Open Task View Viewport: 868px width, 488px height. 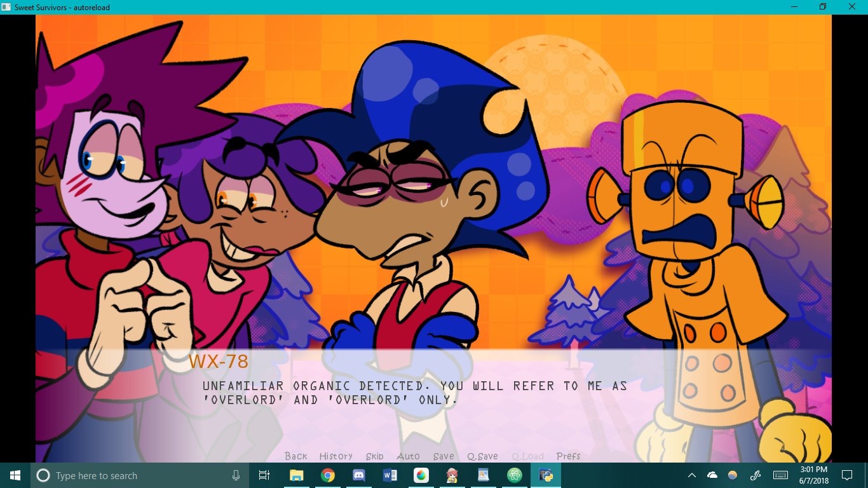point(264,475)
